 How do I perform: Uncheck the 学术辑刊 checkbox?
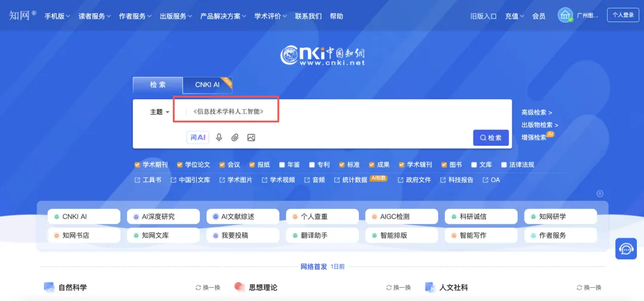tap(402, 165)
